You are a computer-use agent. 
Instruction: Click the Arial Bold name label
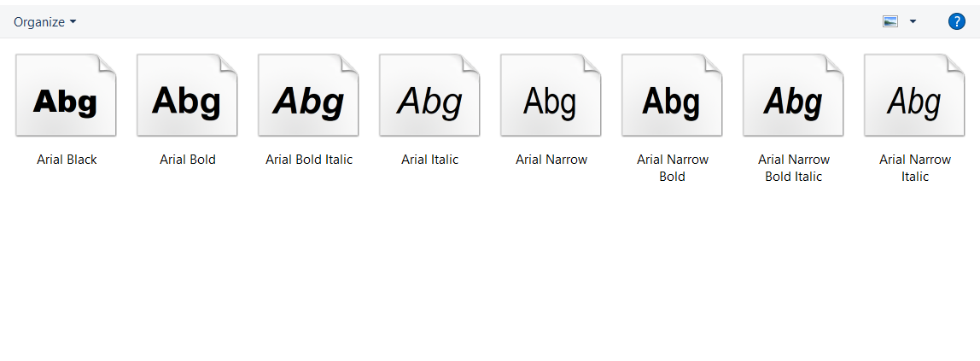click(188, 160)
